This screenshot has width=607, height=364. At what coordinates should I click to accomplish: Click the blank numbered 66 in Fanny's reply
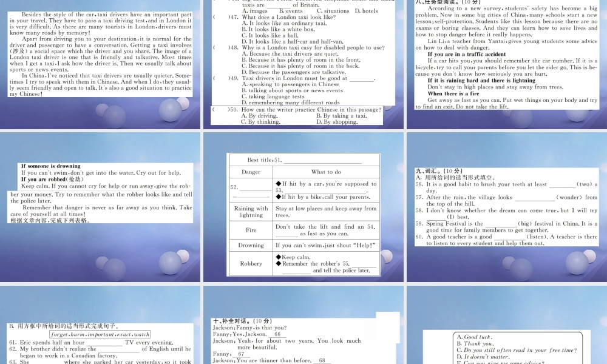[x=277, y=334]
